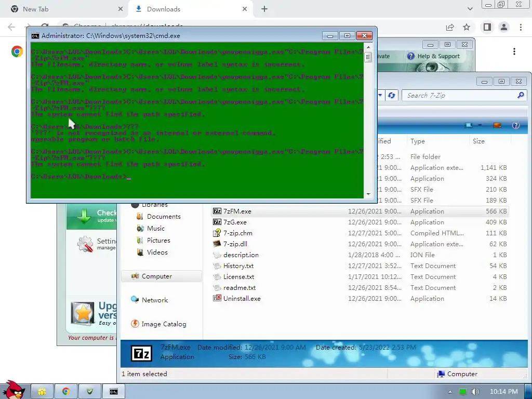This screenshot has height=399, width=532.
Task: Click the cmd window scrollbar thumb
Action: pyautogui.click(x=368, y=57)
